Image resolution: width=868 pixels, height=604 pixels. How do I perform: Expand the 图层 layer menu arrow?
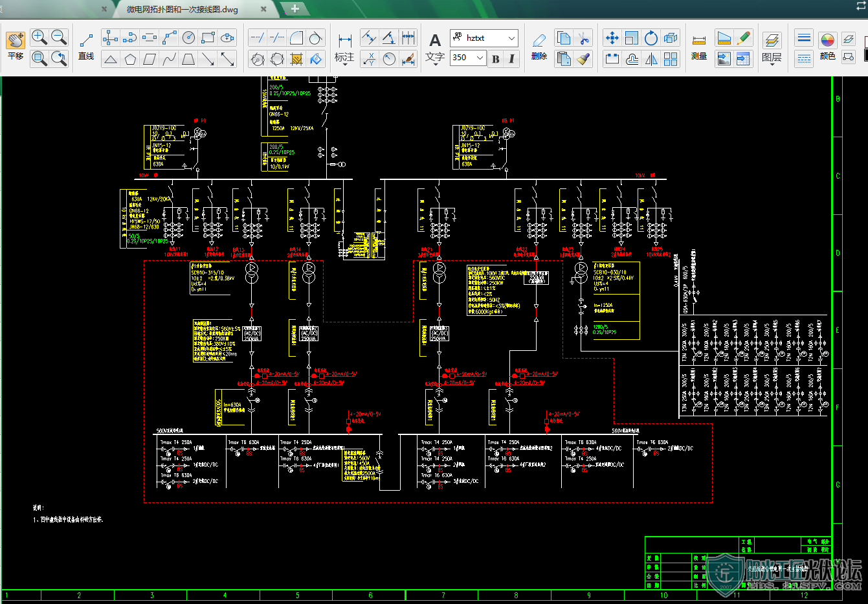(x=772, y=65)
